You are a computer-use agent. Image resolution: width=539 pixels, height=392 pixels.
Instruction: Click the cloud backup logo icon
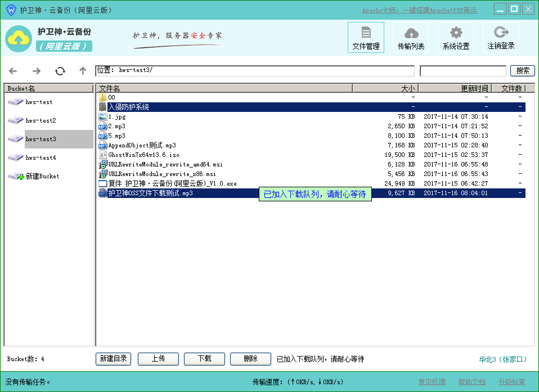19,39
